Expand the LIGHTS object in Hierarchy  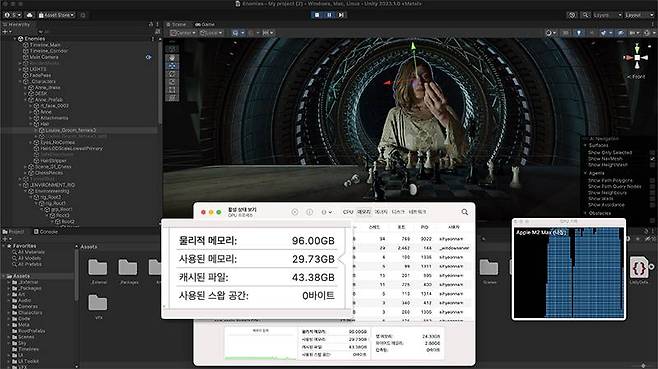point(21,69)
